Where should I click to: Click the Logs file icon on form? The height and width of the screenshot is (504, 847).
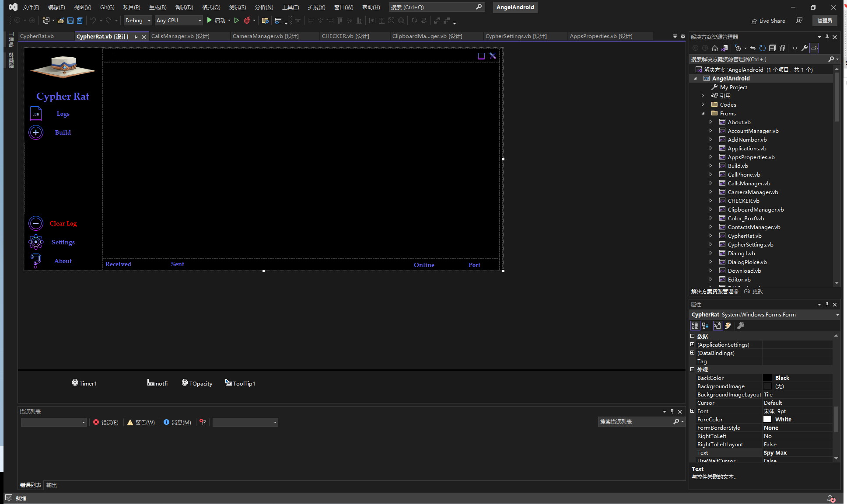click(x=36, y=114)
